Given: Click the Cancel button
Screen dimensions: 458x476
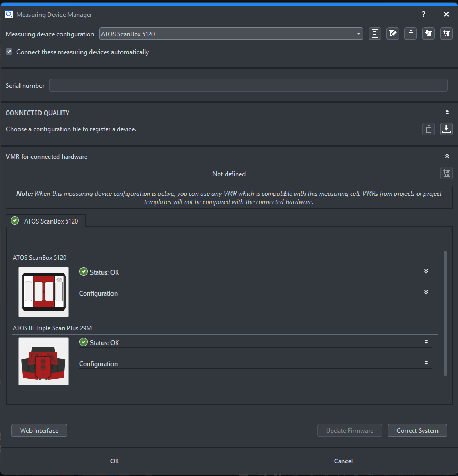Looking at the screenshot, I should [x=343, y=461].
